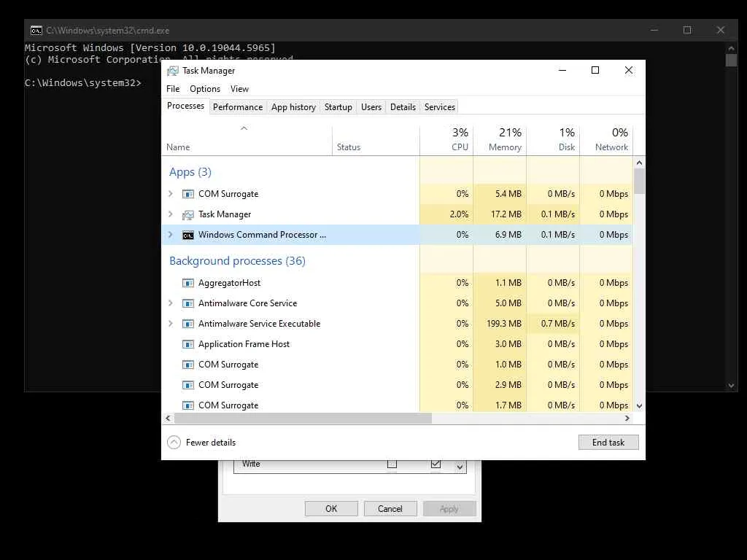This screenshot has width=747, height=560.
Task: Collapse view with the Fewer details arrow icon
Action: coord(174,443)
